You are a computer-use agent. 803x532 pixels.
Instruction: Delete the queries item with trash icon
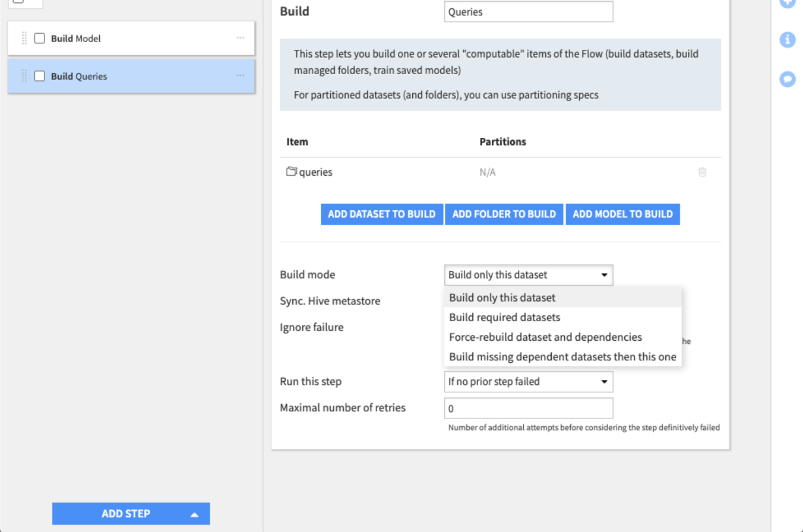(702, 172)
